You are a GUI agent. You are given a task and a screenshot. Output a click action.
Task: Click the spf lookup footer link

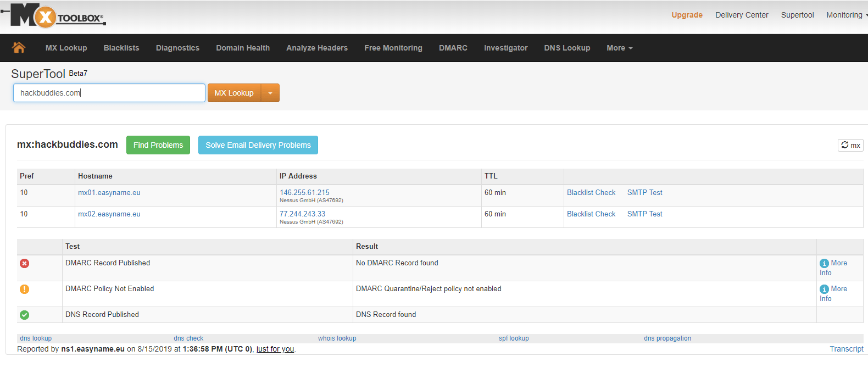pyautogui.click(x=514, y=338)
